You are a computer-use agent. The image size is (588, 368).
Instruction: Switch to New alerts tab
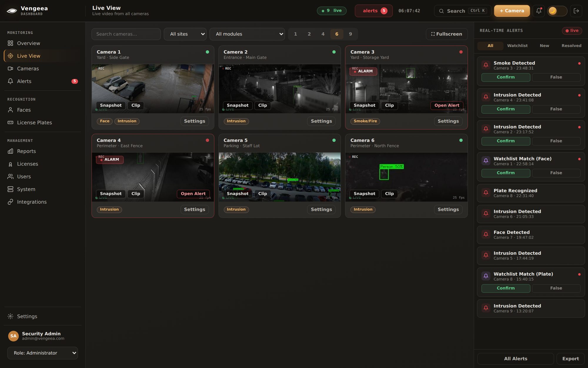(x=544, y=46)
